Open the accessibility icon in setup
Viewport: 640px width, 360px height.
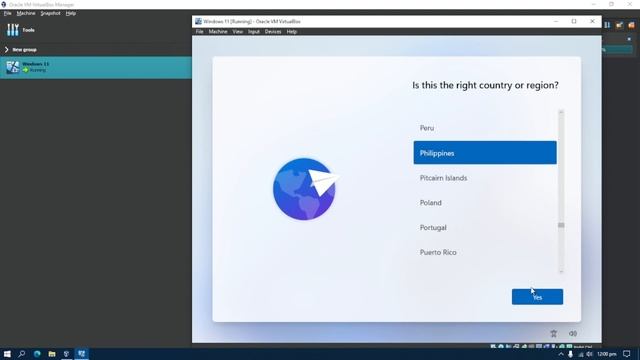[x=553, y=333]
